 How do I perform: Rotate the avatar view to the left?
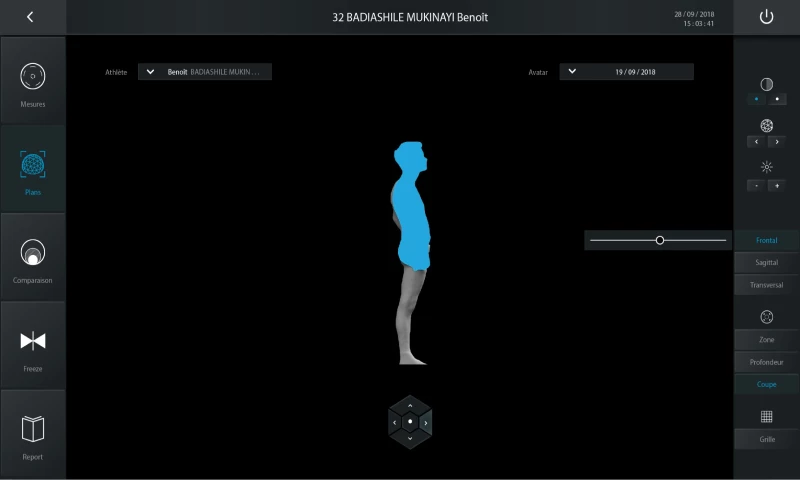point(394,422)
